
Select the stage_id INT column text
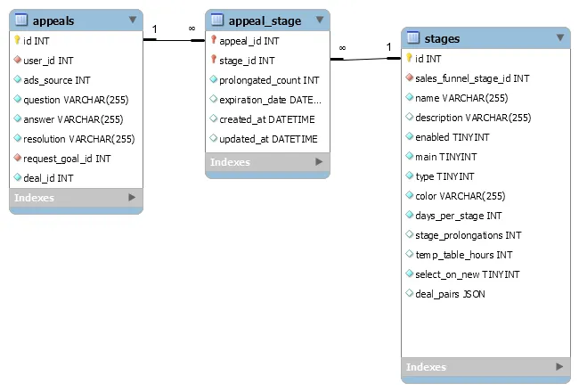[247, 61]
